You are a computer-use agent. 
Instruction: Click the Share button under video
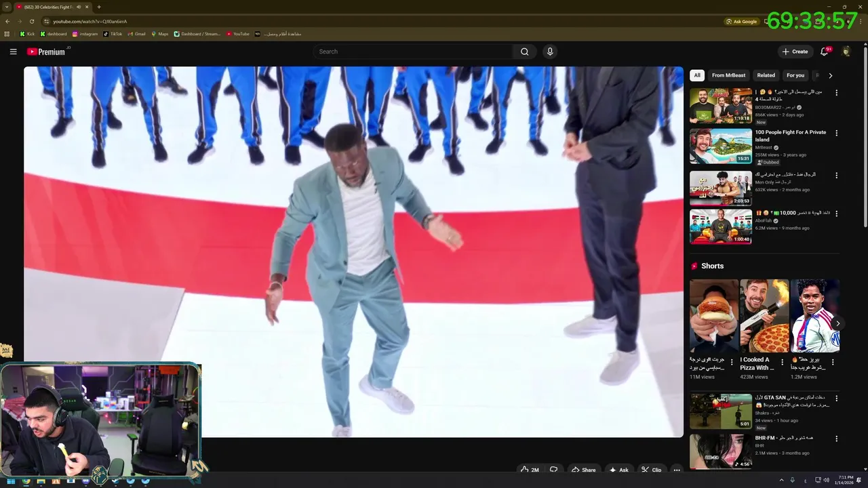(x=583, y=470)
